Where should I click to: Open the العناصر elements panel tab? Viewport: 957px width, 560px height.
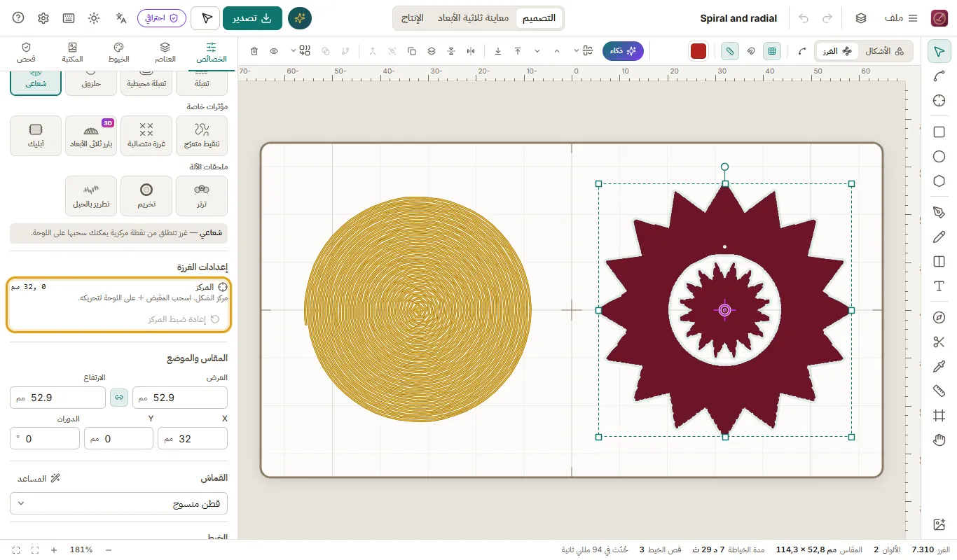[165, 52]
